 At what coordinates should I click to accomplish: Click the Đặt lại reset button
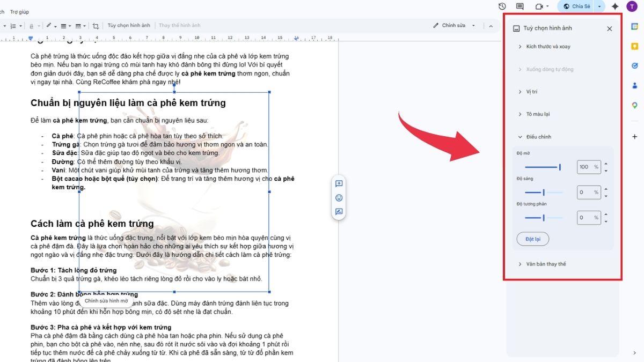(x=532, y=239)
